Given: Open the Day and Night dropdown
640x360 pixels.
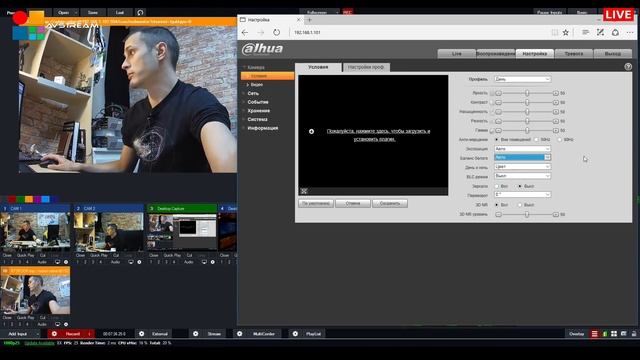Looking at the screenshot, I should pyautogui.click(x=522, y=167).
